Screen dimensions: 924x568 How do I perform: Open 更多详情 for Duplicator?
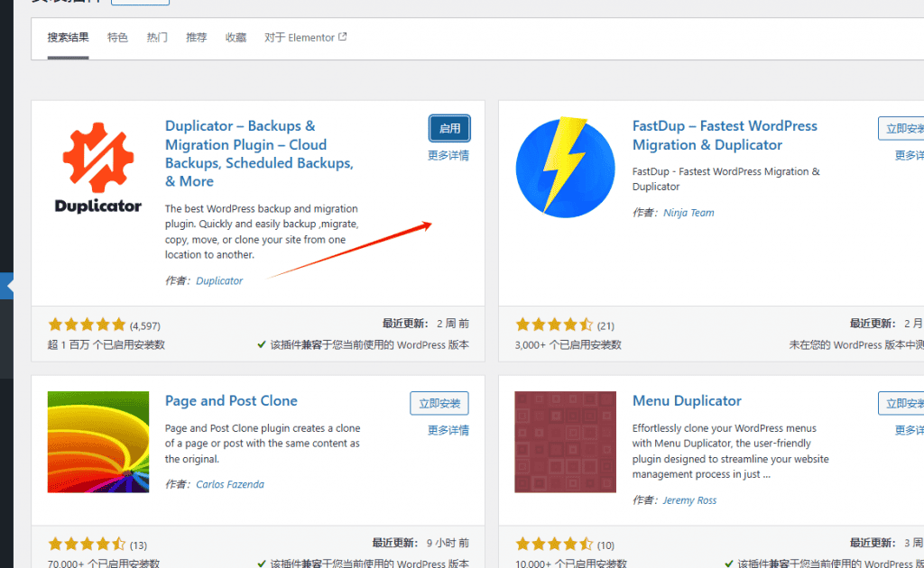coord(448,155)
